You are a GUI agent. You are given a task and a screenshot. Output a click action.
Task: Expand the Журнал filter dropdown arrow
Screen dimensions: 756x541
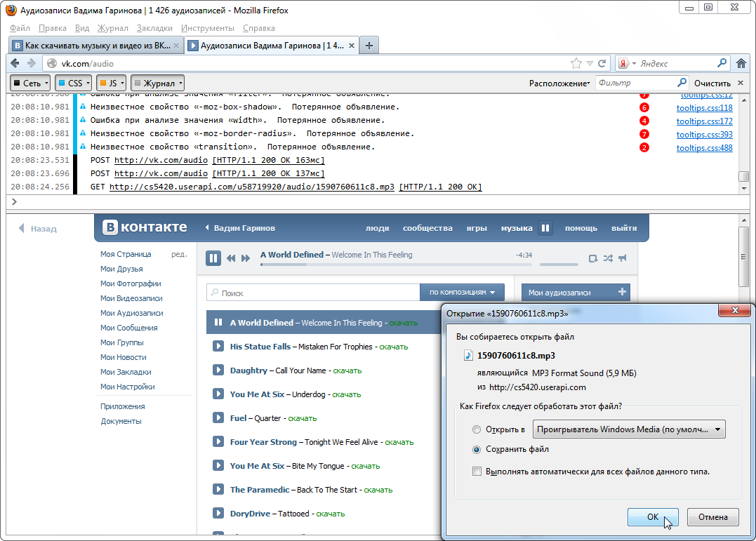click(181, 83)
